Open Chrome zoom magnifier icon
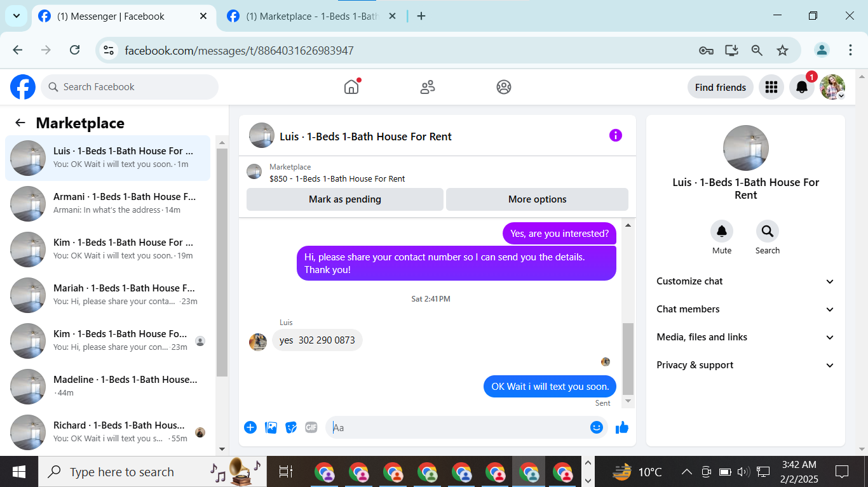 coord(757,50)
